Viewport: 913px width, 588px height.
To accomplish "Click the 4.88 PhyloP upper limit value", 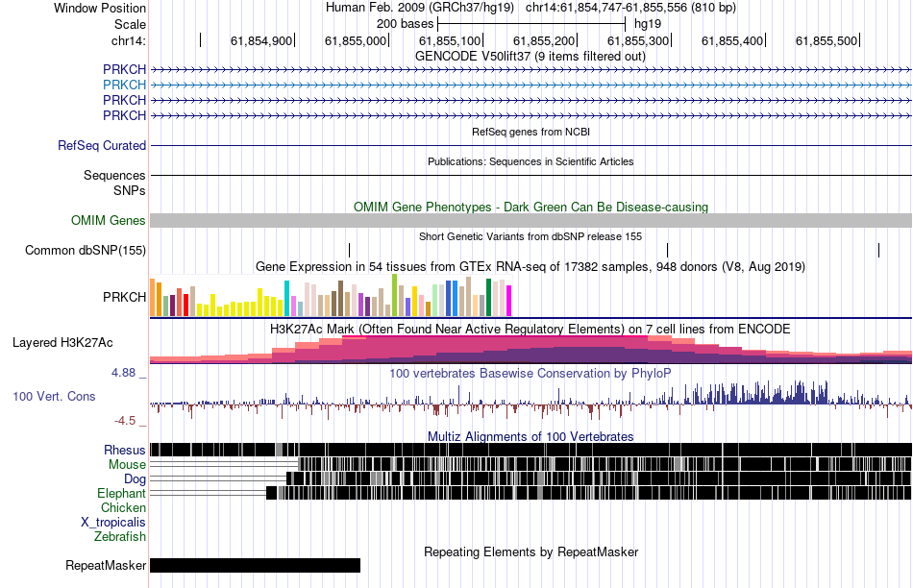I will point(123,373).
